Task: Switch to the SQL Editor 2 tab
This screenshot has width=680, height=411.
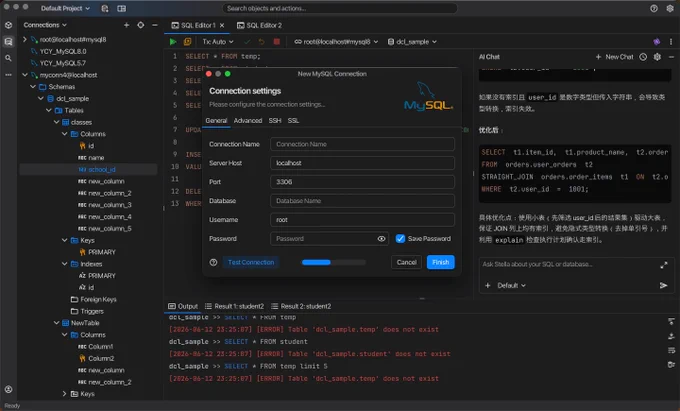Action: point(259,26)
